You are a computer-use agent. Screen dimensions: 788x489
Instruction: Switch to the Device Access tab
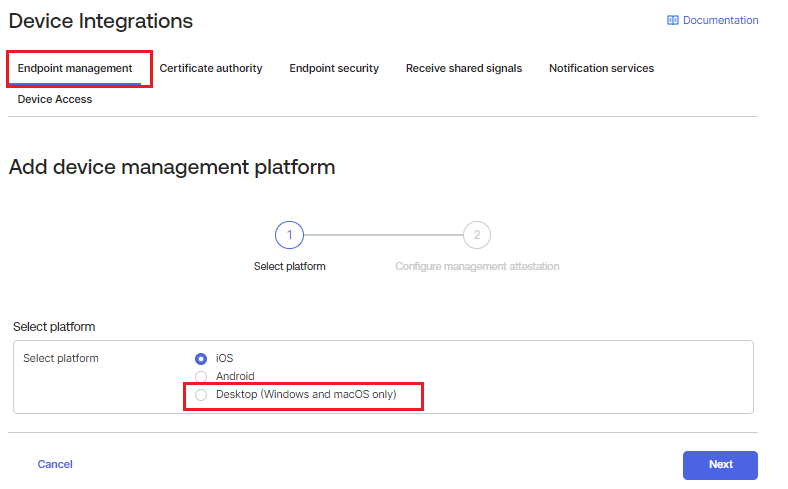[55, 99]
